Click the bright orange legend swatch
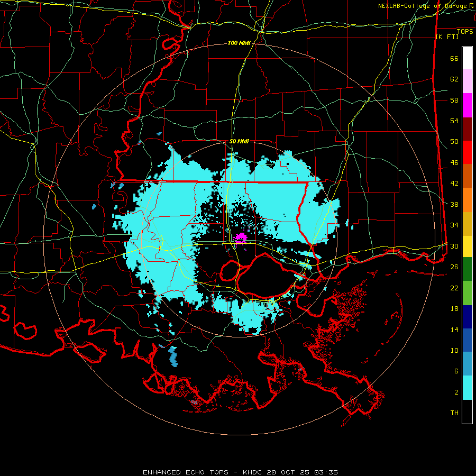476x476 pixels. coord(467,200)
